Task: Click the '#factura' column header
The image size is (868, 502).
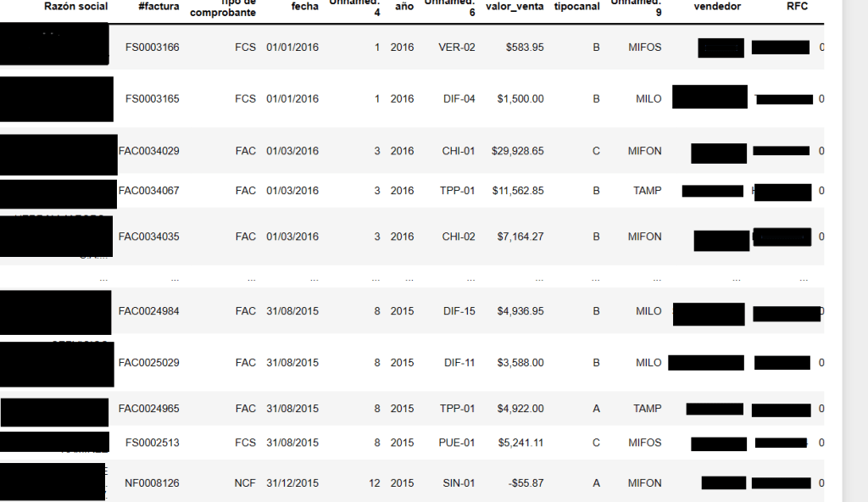Action: tap(159, 7)
